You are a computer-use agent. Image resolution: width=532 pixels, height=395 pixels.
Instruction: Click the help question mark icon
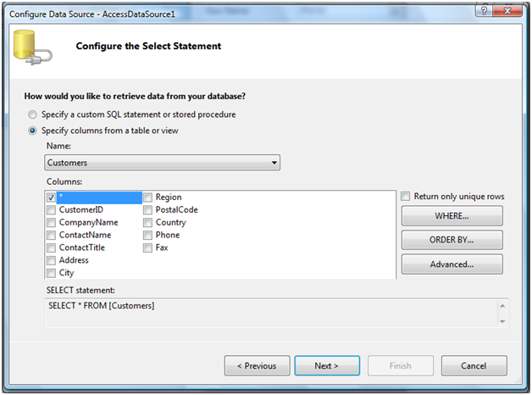click(484, 11)
